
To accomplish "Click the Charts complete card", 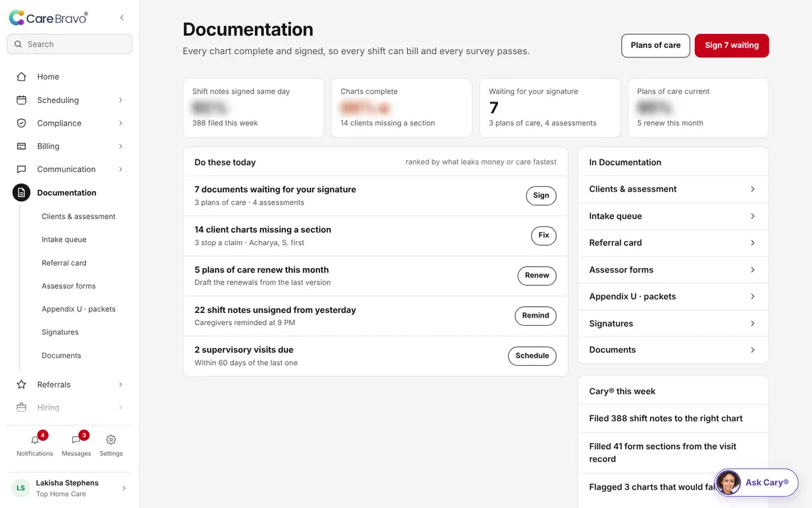I will [402, 108].
